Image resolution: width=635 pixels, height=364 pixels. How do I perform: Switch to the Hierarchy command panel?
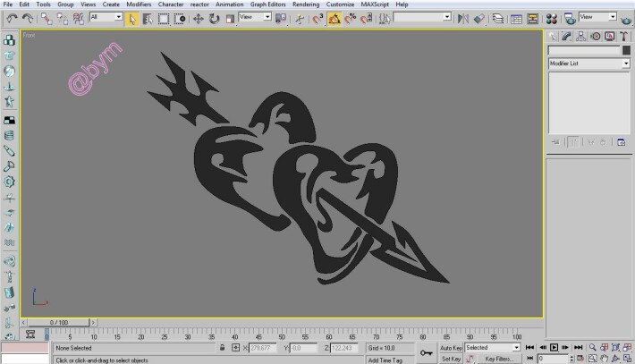point(580,37)
